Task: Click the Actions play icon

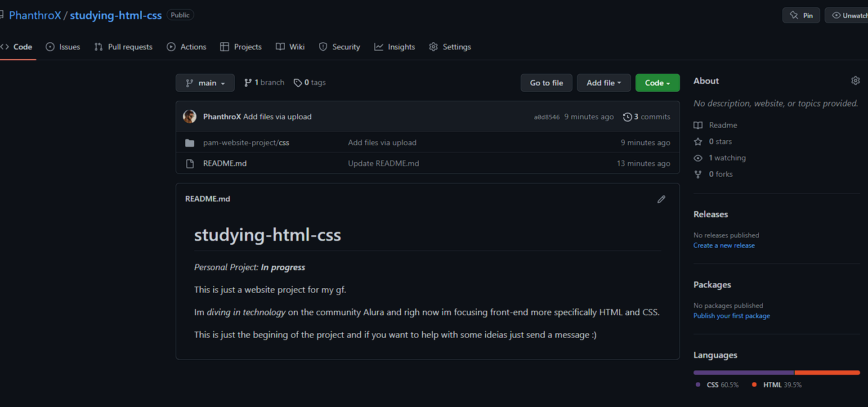Action: coord(171,47)
